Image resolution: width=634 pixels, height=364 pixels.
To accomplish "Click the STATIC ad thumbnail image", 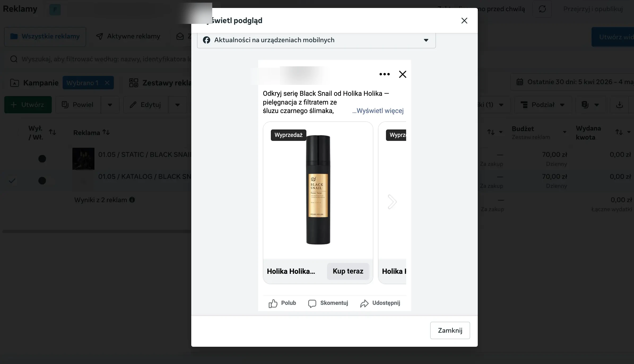I will pyautogui.click(x=83, y=159).
